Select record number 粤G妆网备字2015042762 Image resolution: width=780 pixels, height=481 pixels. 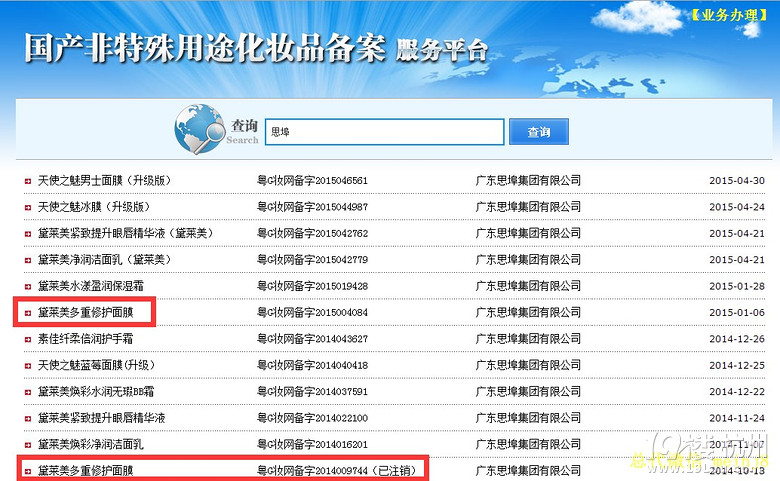tap(312, 233)
